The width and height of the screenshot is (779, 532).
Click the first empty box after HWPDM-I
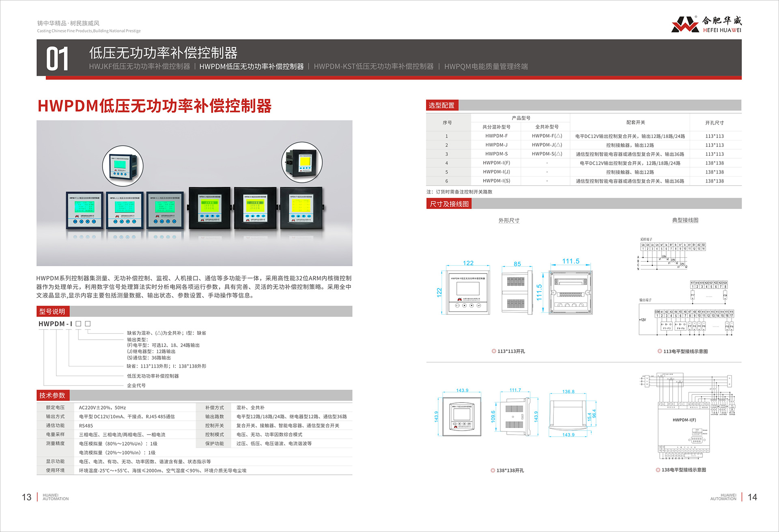tap(79, 324)
